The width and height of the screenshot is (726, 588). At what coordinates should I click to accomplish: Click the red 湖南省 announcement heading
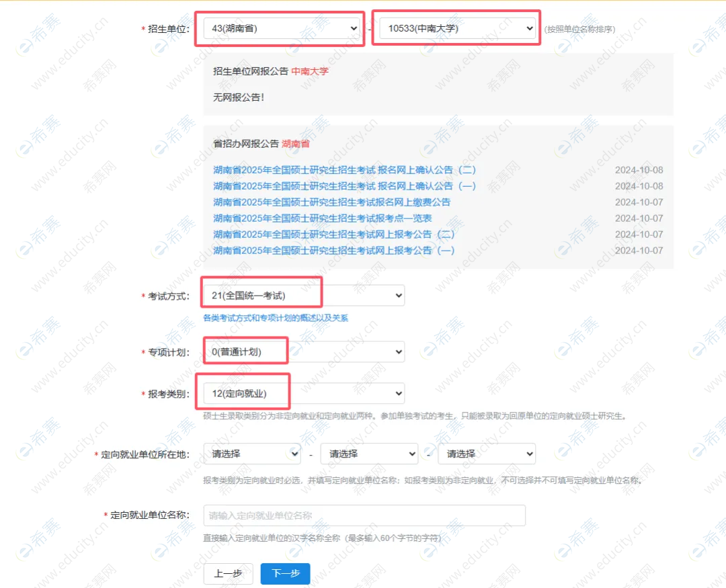click(296, 144)
